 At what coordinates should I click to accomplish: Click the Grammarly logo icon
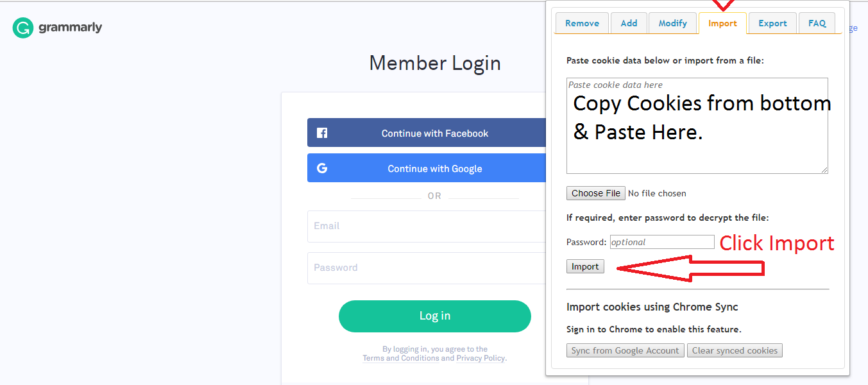click(x=23, y=28)
